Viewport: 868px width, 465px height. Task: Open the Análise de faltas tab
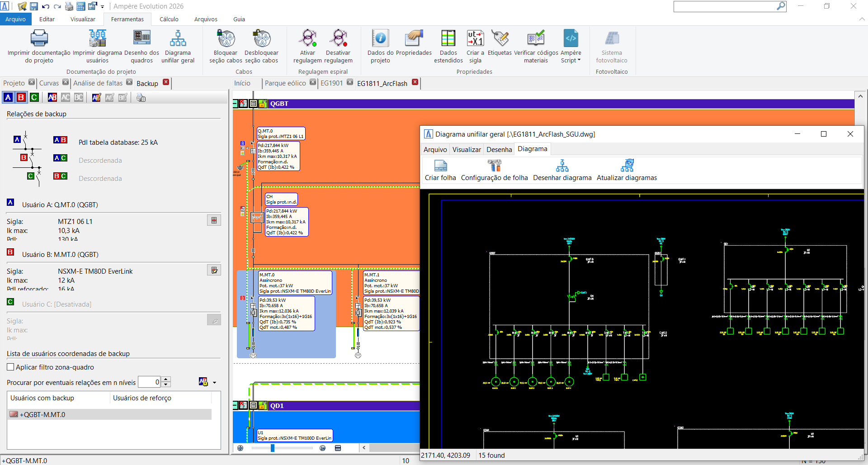[x=98, y=83]
